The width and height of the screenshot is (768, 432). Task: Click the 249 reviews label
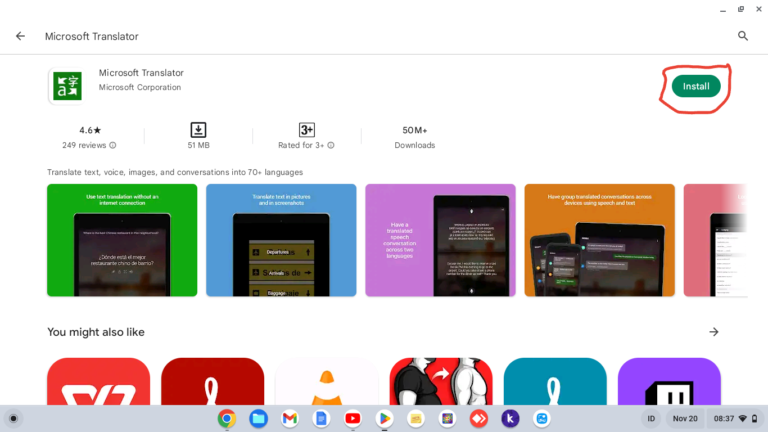[84, 145]
